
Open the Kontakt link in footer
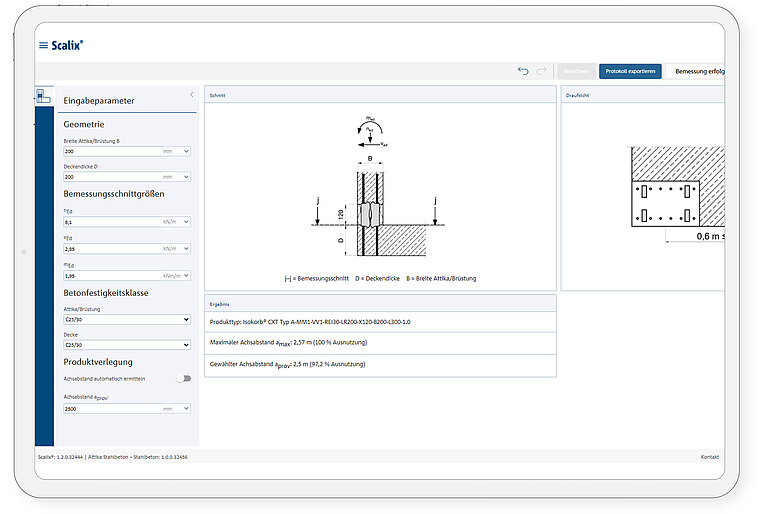(x=709, y=456)
